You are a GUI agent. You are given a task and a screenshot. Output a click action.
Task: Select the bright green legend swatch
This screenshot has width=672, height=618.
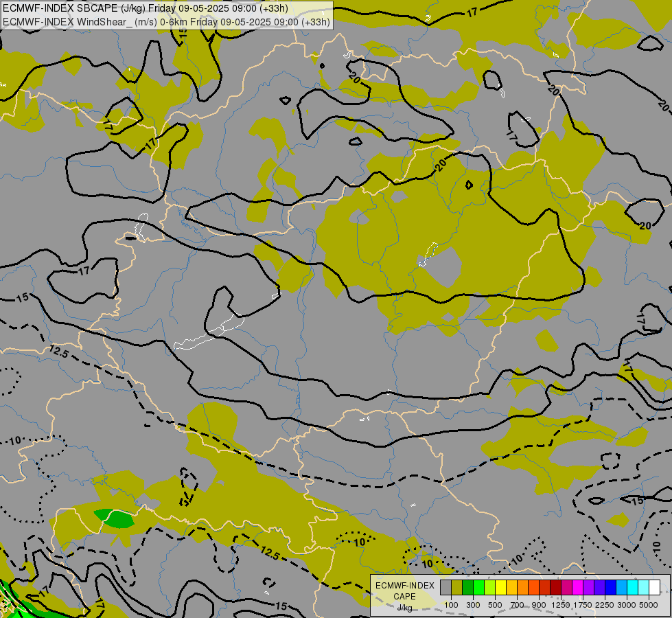pos(478,587)
